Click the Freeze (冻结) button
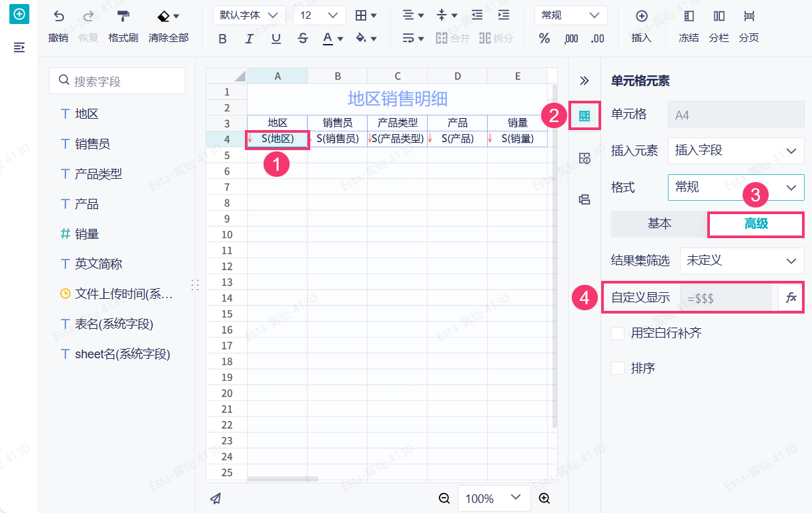812x513 pixels. 689,25
